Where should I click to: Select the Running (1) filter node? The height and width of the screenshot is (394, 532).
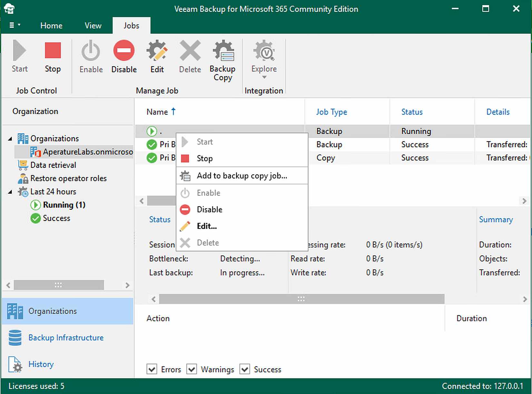pyautogui.click(x=58, y=205)
